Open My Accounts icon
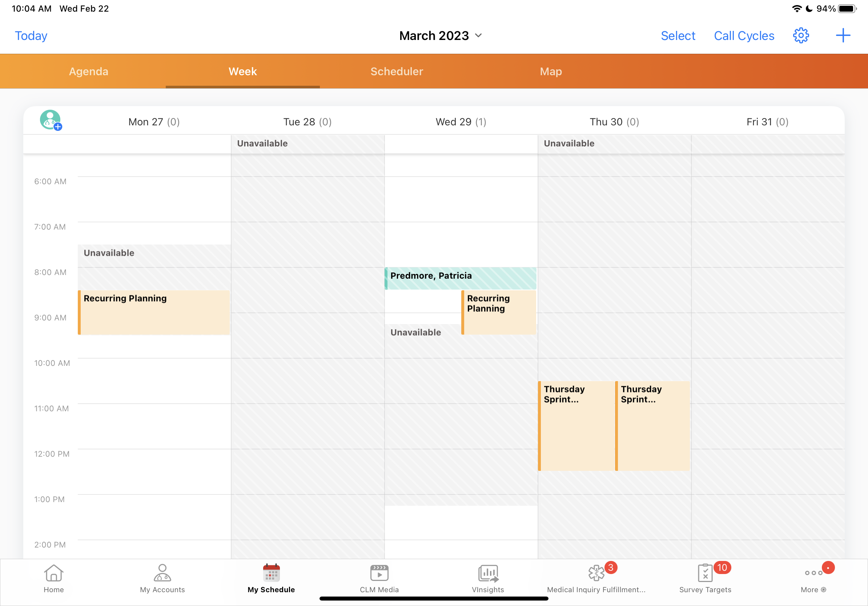The image size is (868, 606). click(x=162, y=578)
